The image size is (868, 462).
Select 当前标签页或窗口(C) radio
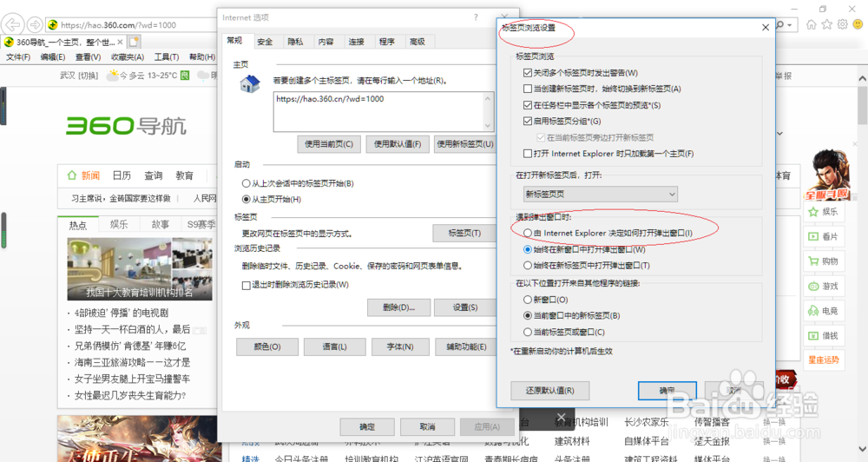[528, 332]
